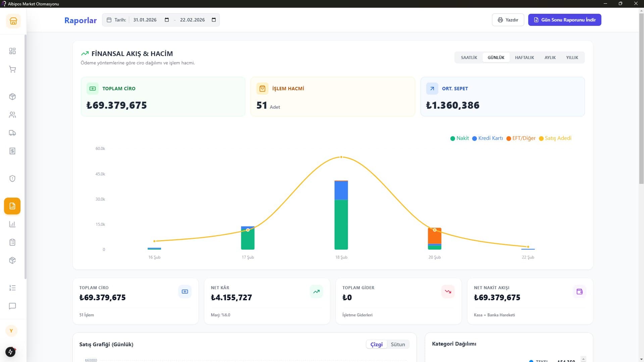Open the shopping cart sales icon in sidebar
The width and height of the screenshot is (644, 362).
pyautogui.click(x=12, y=69)
